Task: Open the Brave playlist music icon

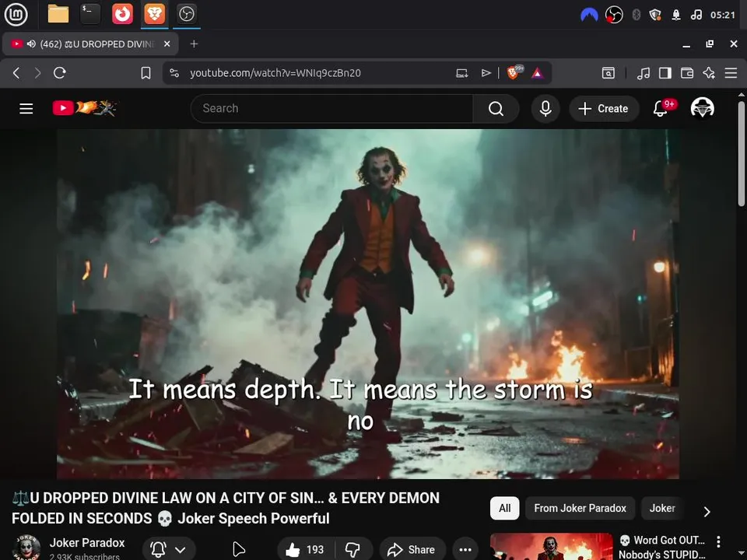Action: (x=644, y=73)
